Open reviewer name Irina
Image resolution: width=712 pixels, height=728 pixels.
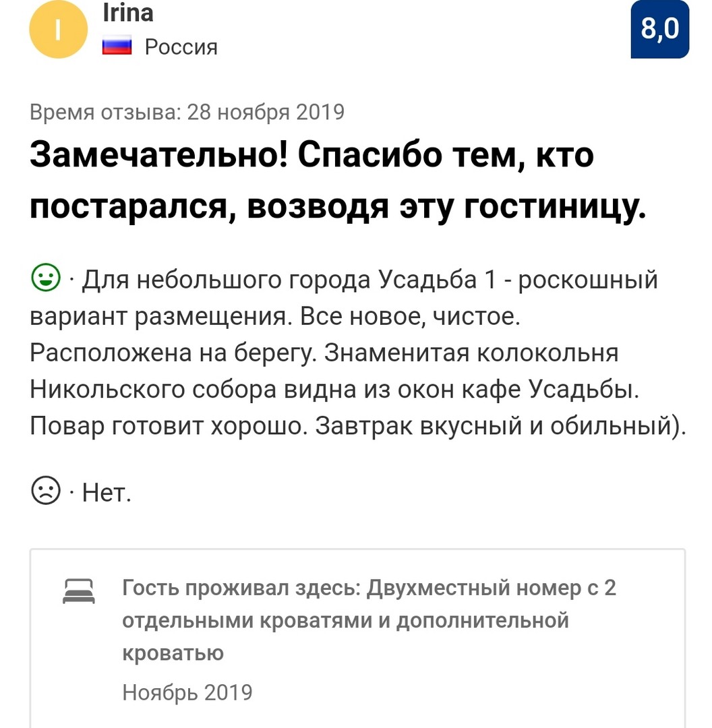coord(127,13)
